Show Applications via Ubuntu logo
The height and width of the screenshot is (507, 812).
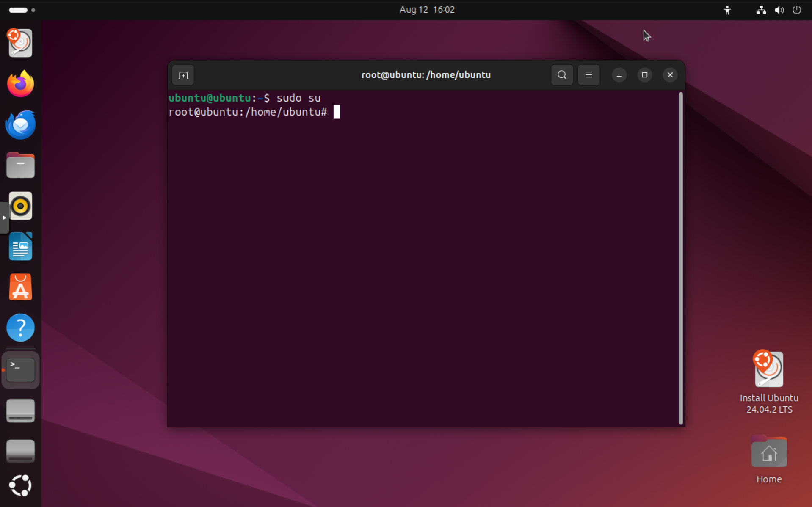click(20, 485)
